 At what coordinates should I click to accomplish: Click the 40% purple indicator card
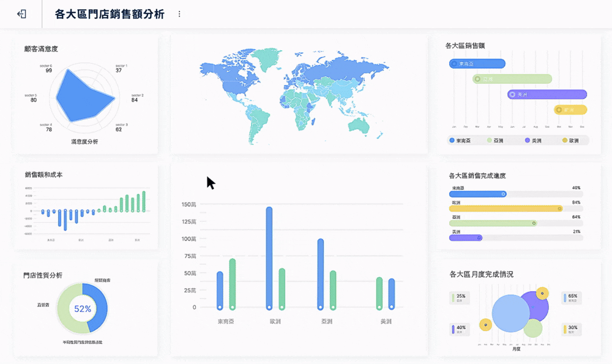click(459, 330)
